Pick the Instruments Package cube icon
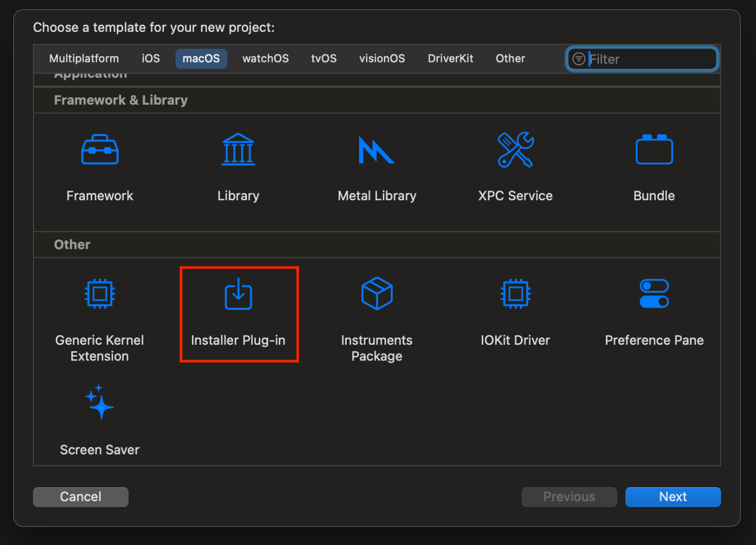Image resolution: width=756 pixels, height=545 pixels. tap(377, 294)
